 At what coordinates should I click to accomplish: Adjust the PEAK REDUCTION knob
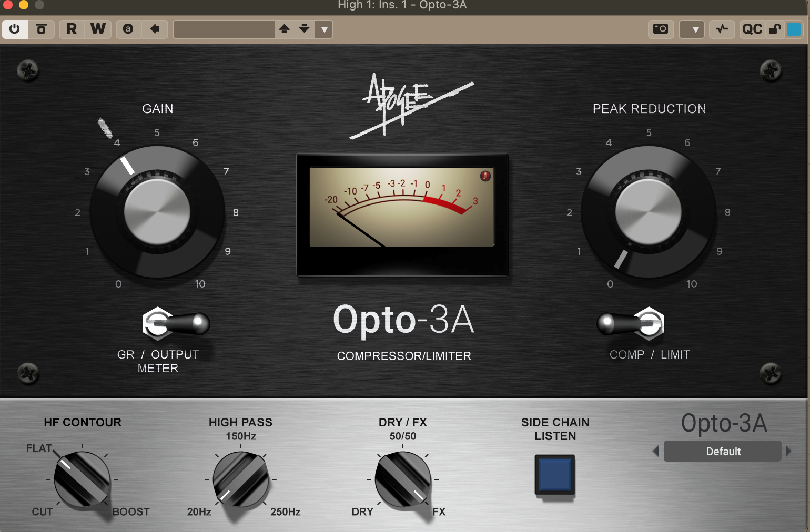click(649, 212)
